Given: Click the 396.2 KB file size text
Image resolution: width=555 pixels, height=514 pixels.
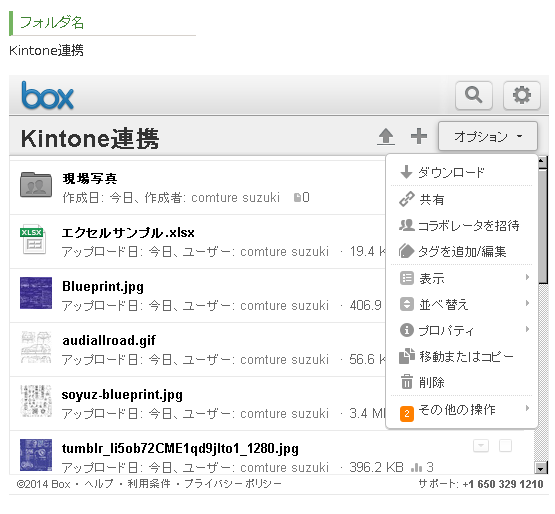Looking at the screenshot, I should click(x=377, y=467).
